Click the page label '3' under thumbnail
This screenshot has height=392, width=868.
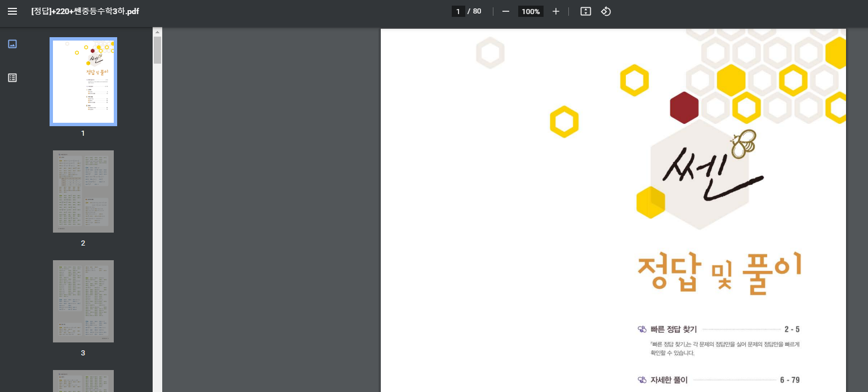click(x=83, y=353)
